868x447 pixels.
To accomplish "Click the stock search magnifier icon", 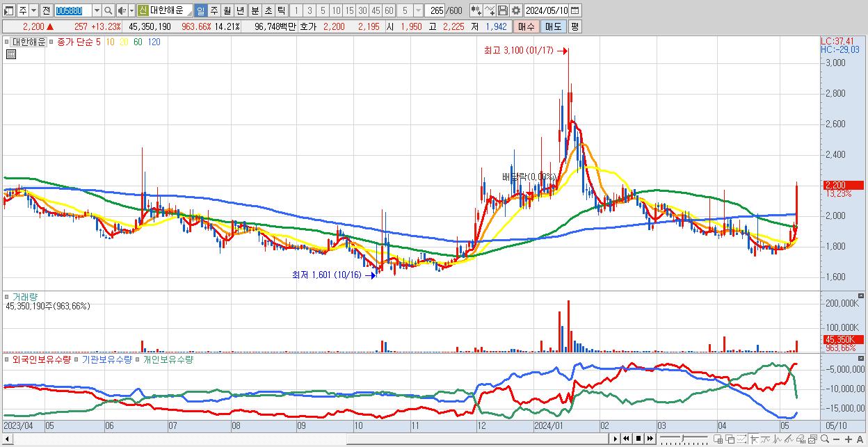I will tap(108, 10).
